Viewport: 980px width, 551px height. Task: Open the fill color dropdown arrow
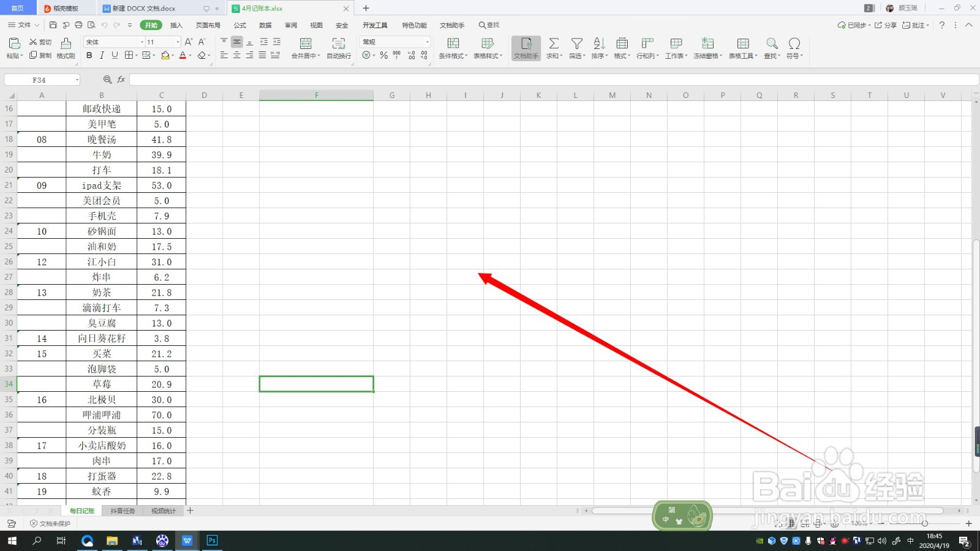[x=173, y=56]
